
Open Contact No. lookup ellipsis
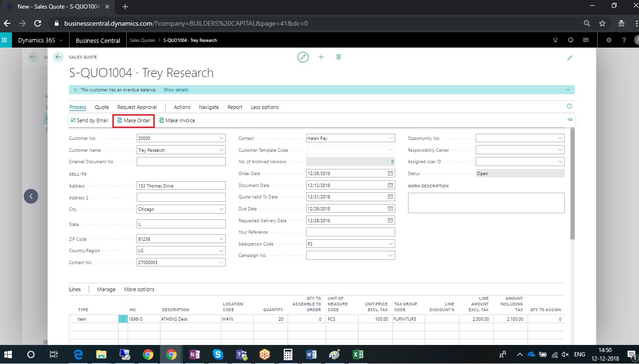click(x=221, y=263)
